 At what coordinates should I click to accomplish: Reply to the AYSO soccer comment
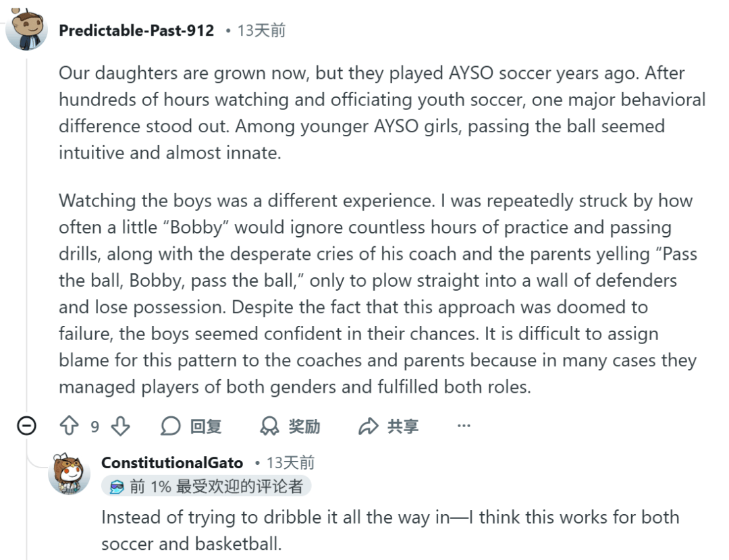tap(191, 426)
